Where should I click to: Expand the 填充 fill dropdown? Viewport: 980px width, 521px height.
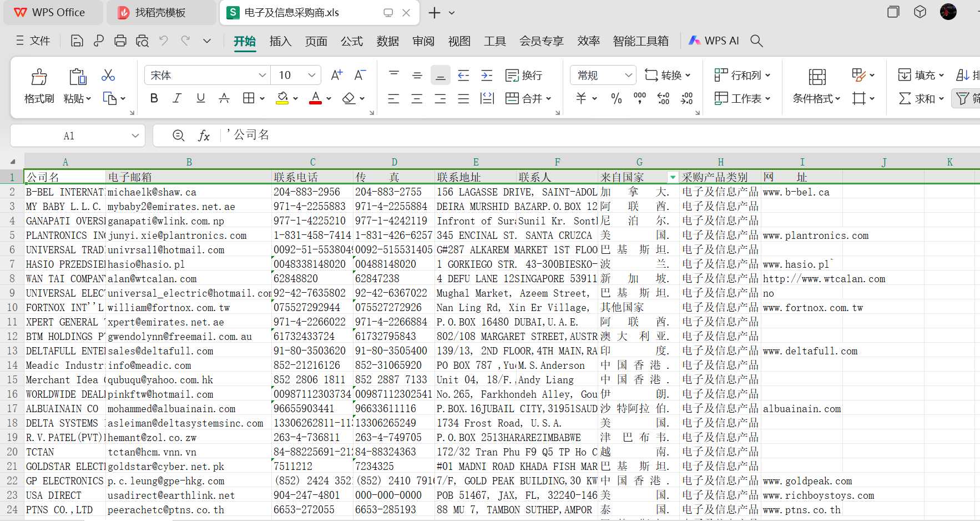click(940, 75)
